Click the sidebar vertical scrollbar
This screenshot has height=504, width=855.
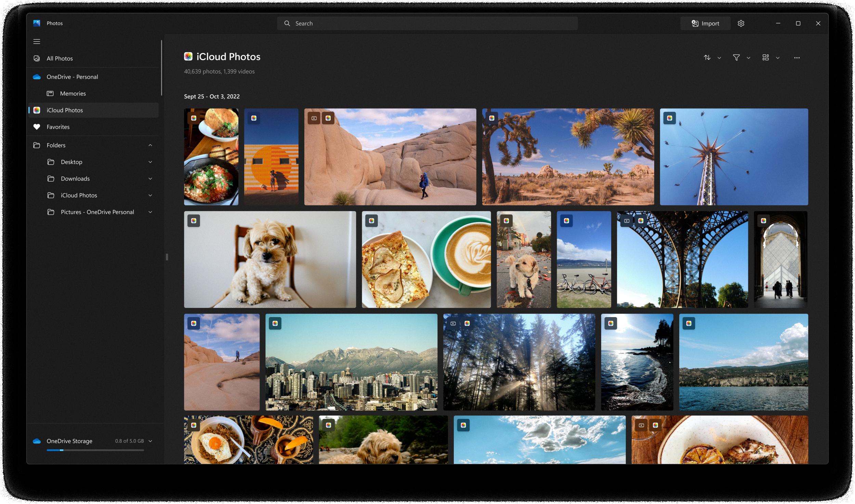coord(161,68)
